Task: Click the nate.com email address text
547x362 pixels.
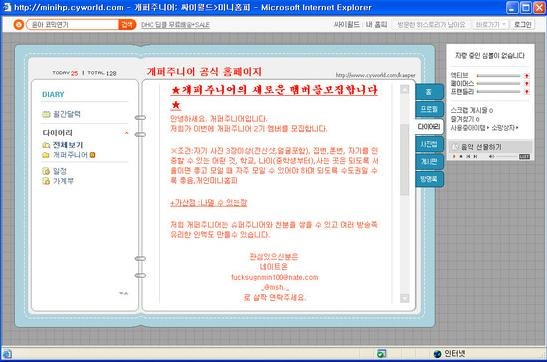Action: tap(275, 277)
